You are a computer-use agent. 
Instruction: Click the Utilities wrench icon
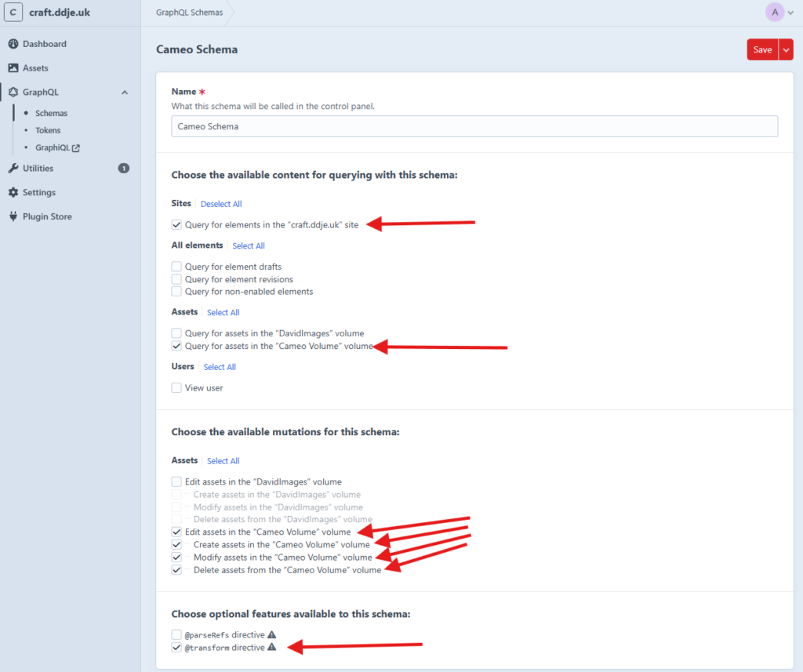(x=13, y=169)
